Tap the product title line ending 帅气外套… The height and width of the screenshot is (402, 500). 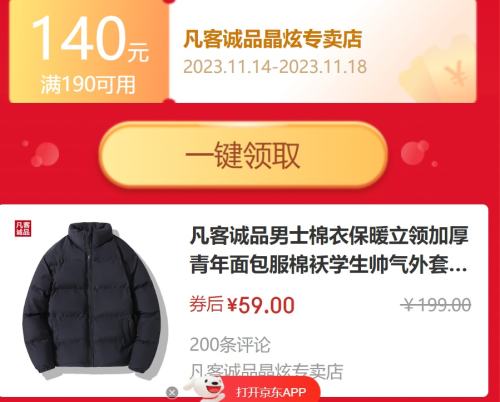(x=328, y=265)
